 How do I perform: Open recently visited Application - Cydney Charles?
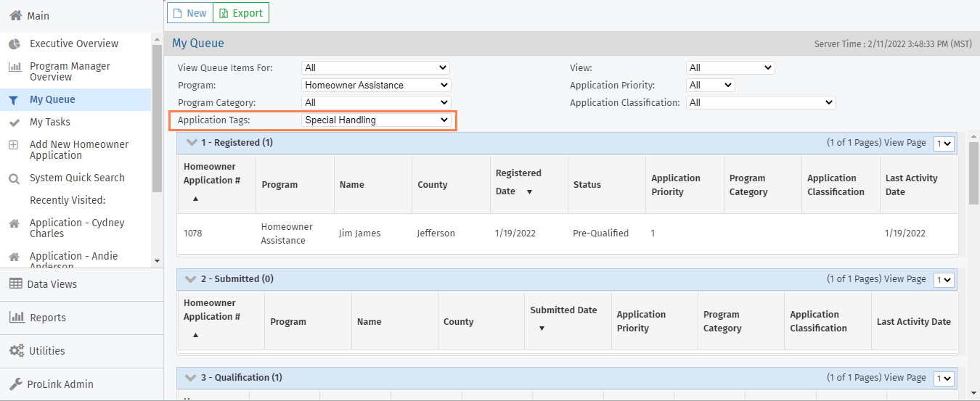pos(77,228)
